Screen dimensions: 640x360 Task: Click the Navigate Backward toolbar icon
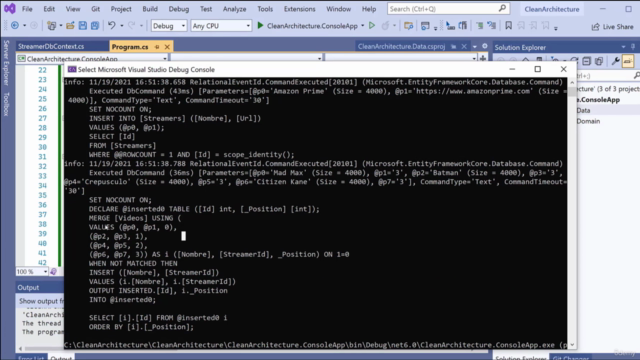tap(15, 26)
